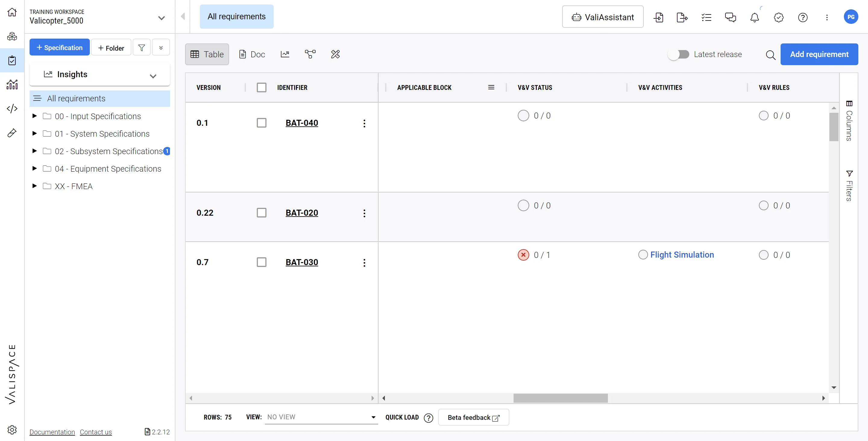Check the BAT-030 row checkbox

click(261, 262)
